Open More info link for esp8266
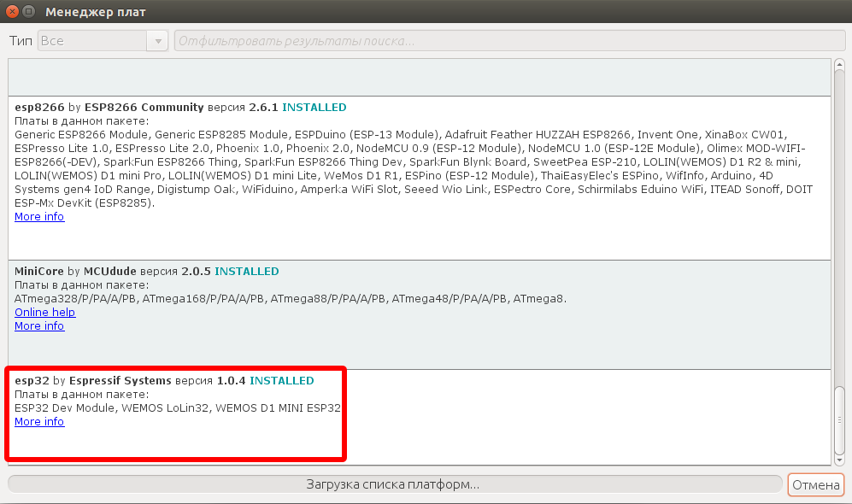 [x=39, y=217]
